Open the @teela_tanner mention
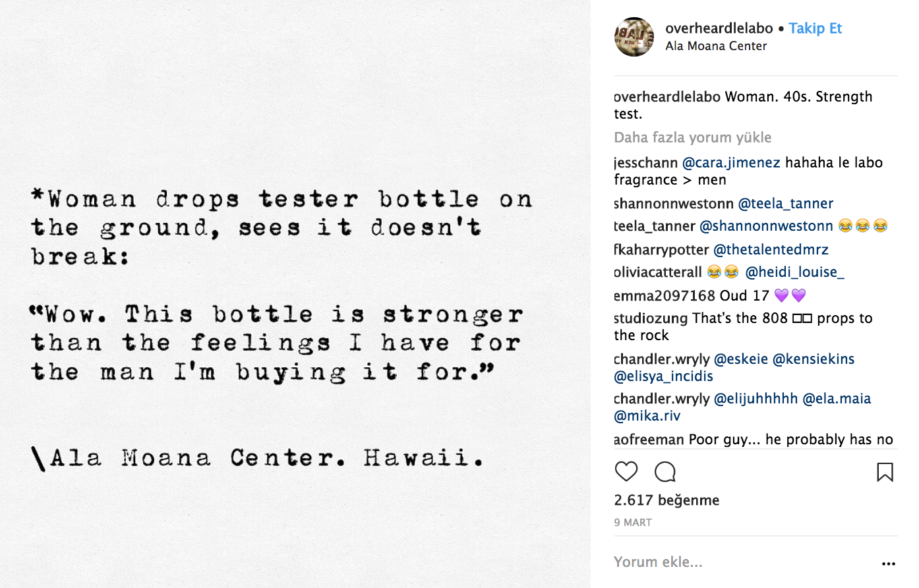This screenshot has height=588, width=919. tap(785, 204)
